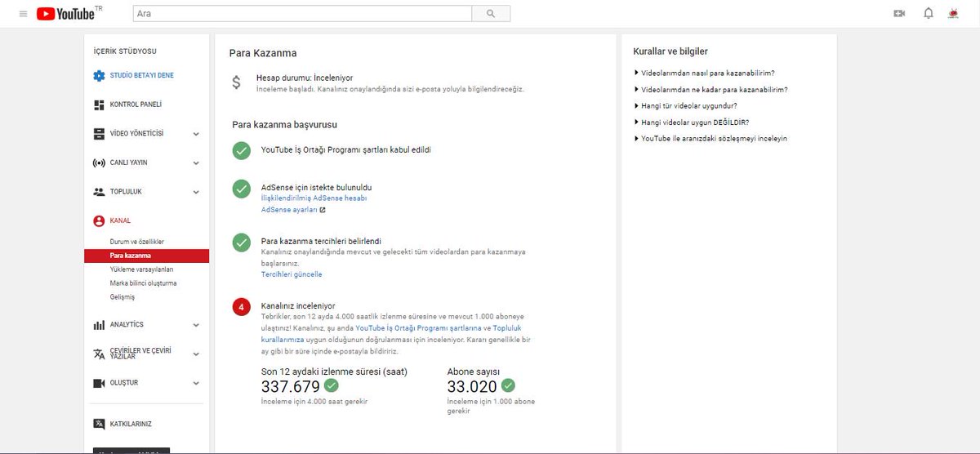Viewport: 980px width, 454px height.
Task: Click the Kontrol Paneli dashboard icon
Action: tap(99, 105)
